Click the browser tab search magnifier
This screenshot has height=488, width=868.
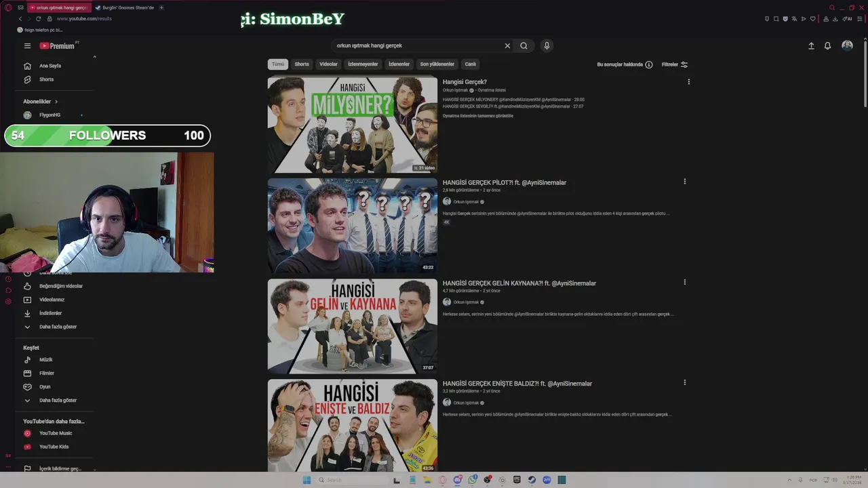pyautogui.click(x=832, y=7)
